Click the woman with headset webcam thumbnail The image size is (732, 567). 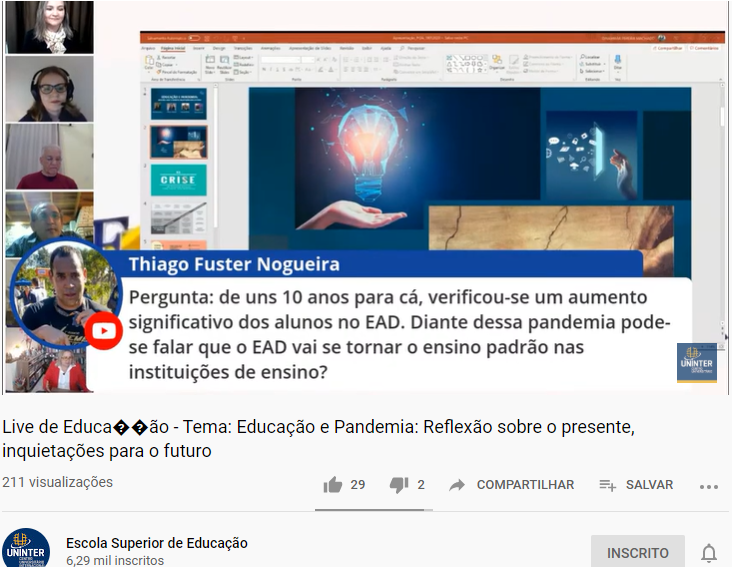49,89
